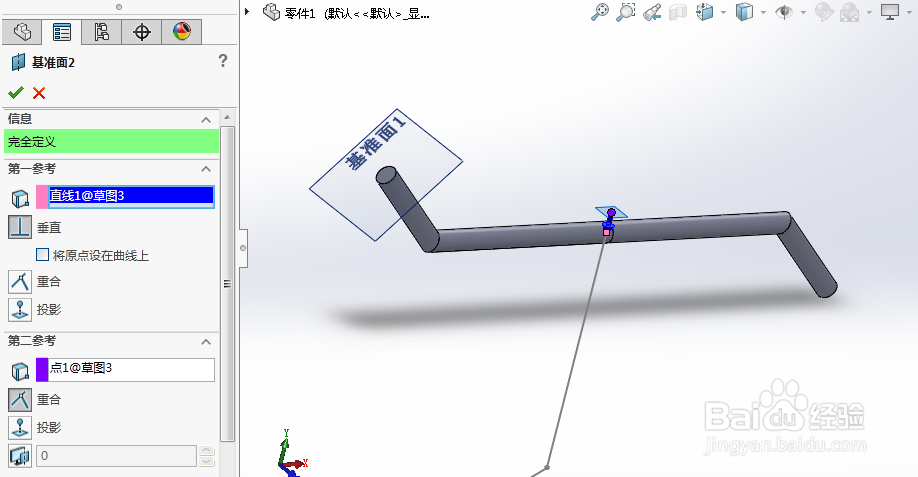Collapse the 第一参考 section

click(206, 169)
